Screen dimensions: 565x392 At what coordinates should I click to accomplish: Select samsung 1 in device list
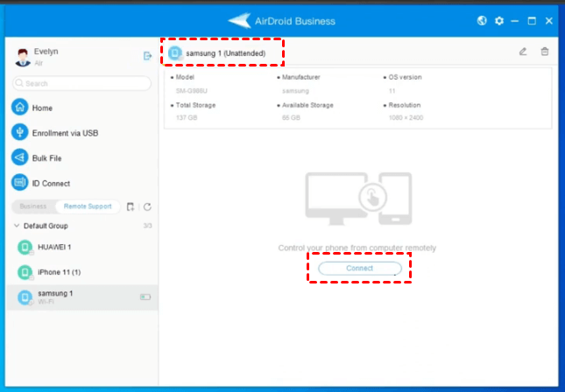point(54,297)
